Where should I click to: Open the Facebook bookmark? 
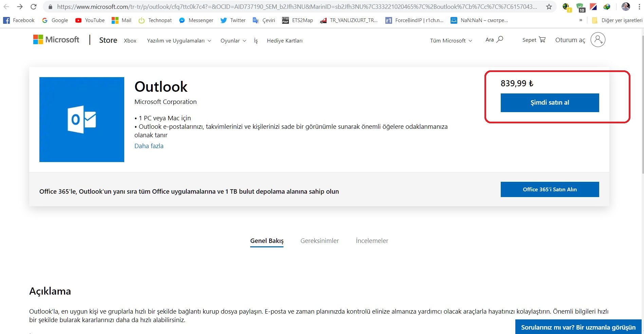point(19,20)
